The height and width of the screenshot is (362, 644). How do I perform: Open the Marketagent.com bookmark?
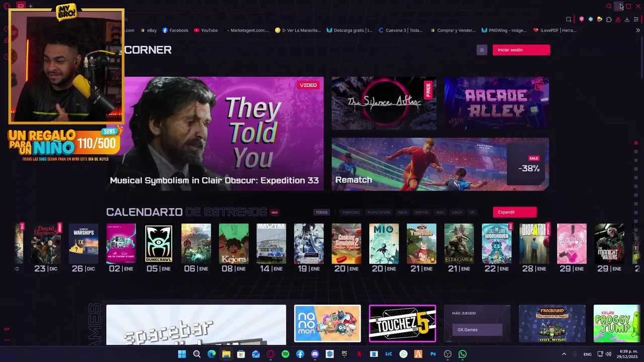click(x=247, y=30)
